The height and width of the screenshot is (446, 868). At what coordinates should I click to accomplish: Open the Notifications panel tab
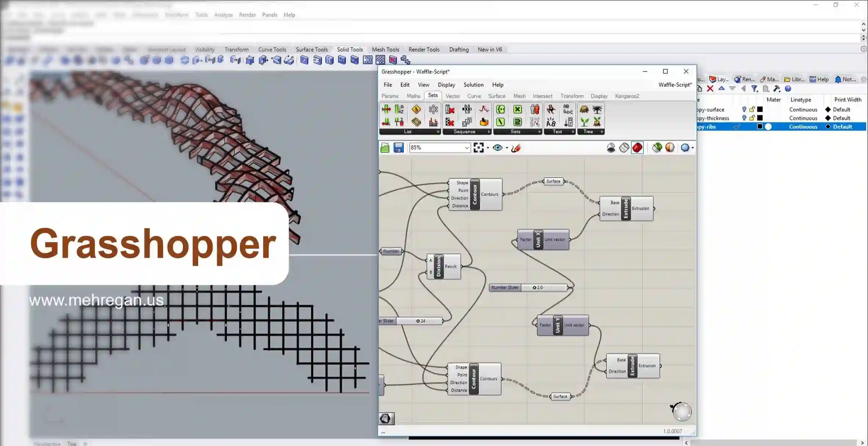[846, 79]
